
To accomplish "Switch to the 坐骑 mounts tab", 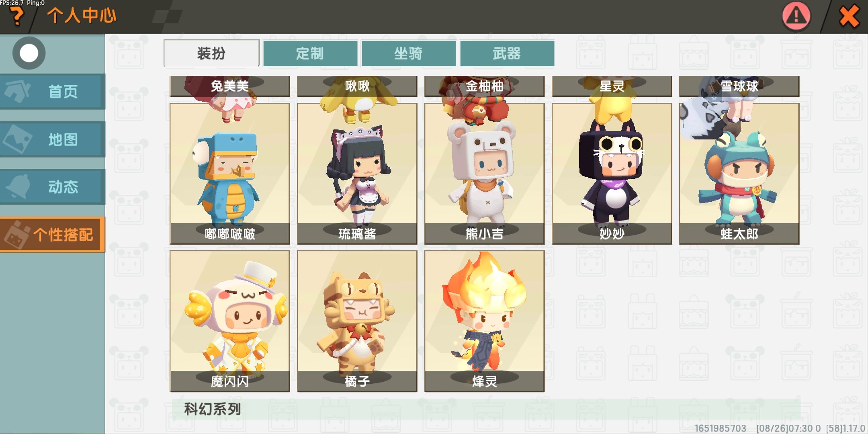I will 409,53.
